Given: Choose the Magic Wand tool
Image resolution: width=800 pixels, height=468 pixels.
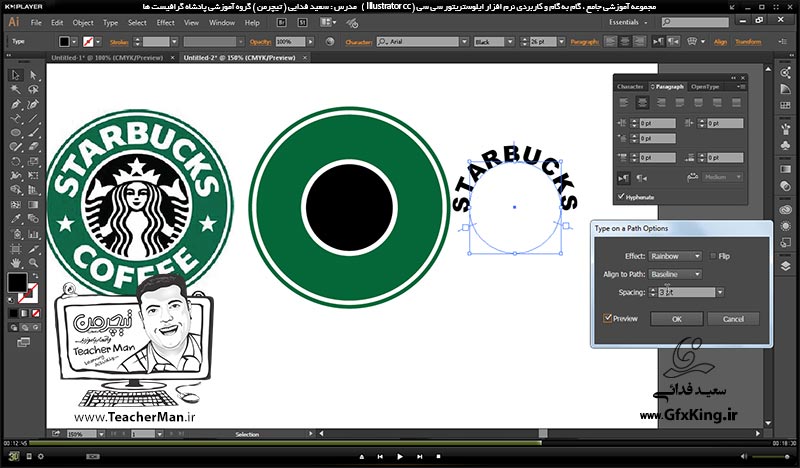Looking at the screenshot, I should coord(16,90).
